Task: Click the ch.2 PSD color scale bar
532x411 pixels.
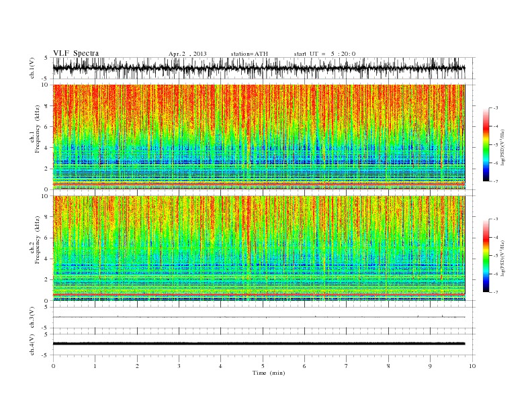Action: click(x=486, y=256)
